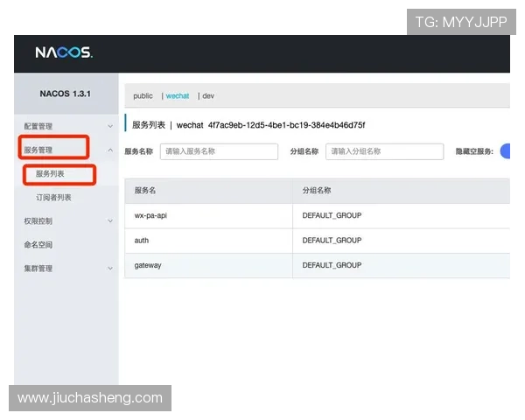Select the wechat namespace tab

(178, 96)
